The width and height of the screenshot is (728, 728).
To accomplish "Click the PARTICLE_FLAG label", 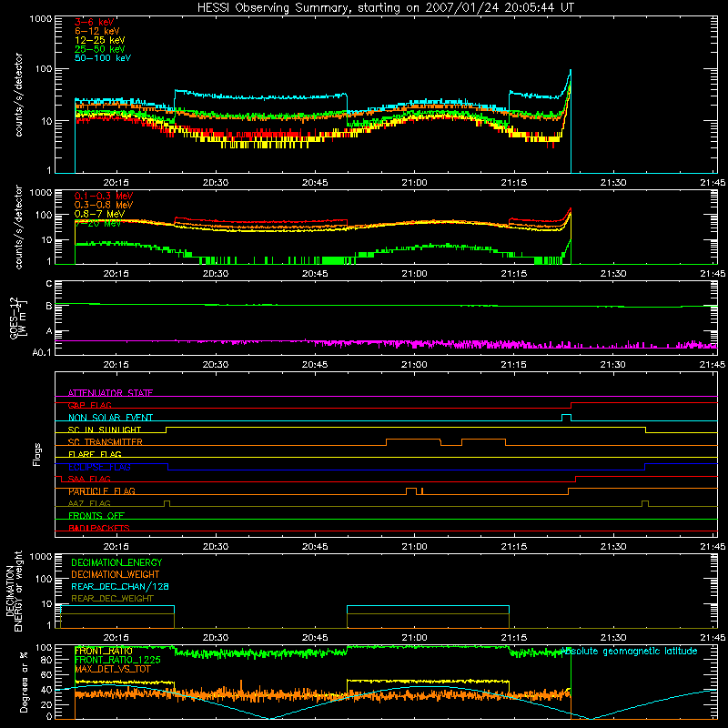I will [x=102, y=491].
